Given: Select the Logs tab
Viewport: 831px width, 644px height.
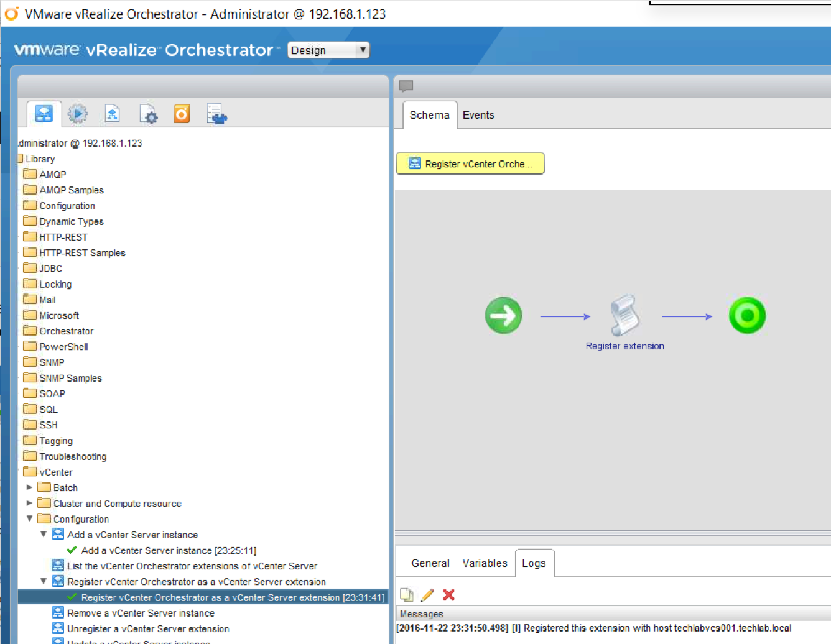Looking at the screenshot, I should 534,563.
